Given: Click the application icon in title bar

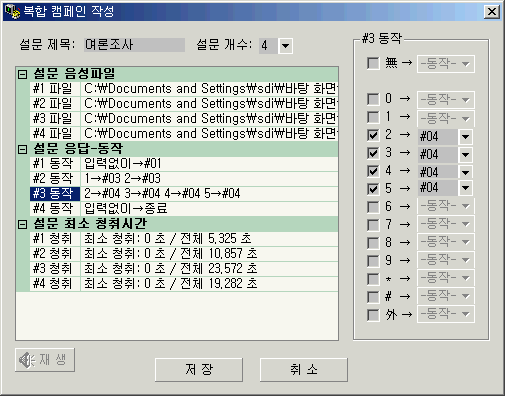Looking at the screenshot, I should coord(13,12).
